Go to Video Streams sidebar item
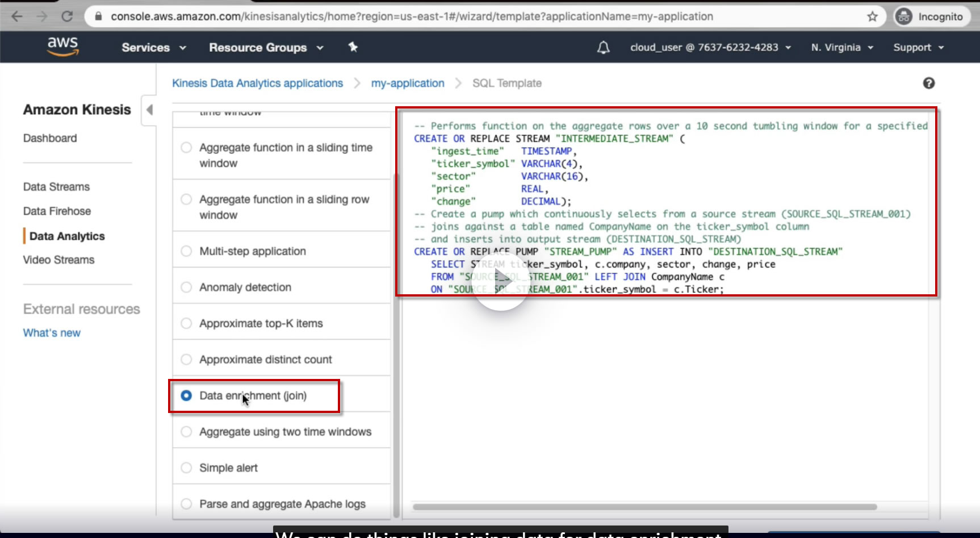Image resolution: width=980 pixels, height=538 pixels. (58, 260)
